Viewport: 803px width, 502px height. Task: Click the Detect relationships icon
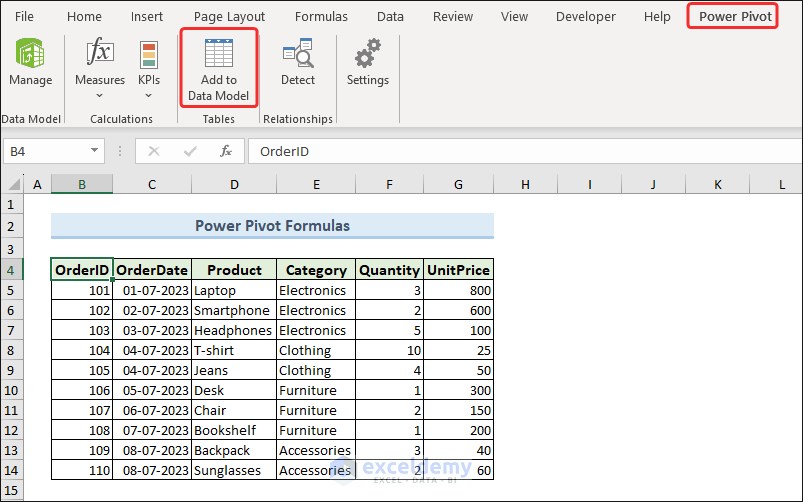click(298, 53)
